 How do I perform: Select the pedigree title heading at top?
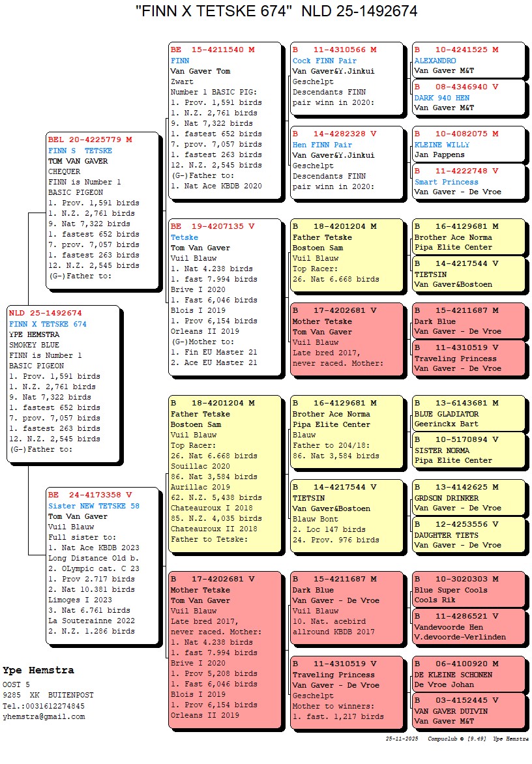pos(276,11)
